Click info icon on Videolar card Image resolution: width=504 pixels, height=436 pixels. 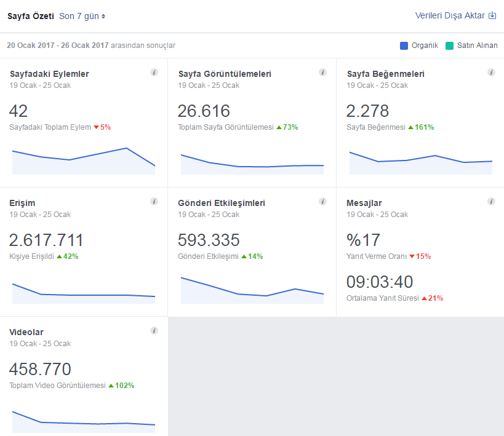click(154, 331)
